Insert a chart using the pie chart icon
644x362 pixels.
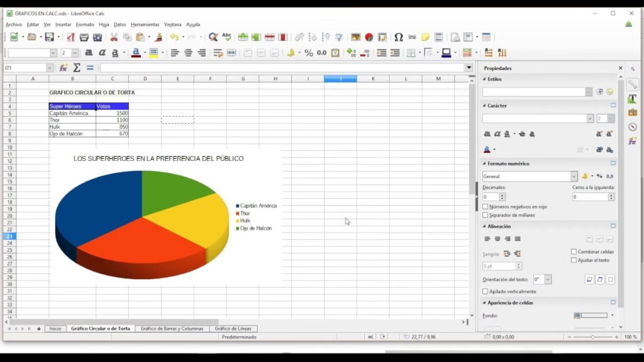[x=369, y=38]
